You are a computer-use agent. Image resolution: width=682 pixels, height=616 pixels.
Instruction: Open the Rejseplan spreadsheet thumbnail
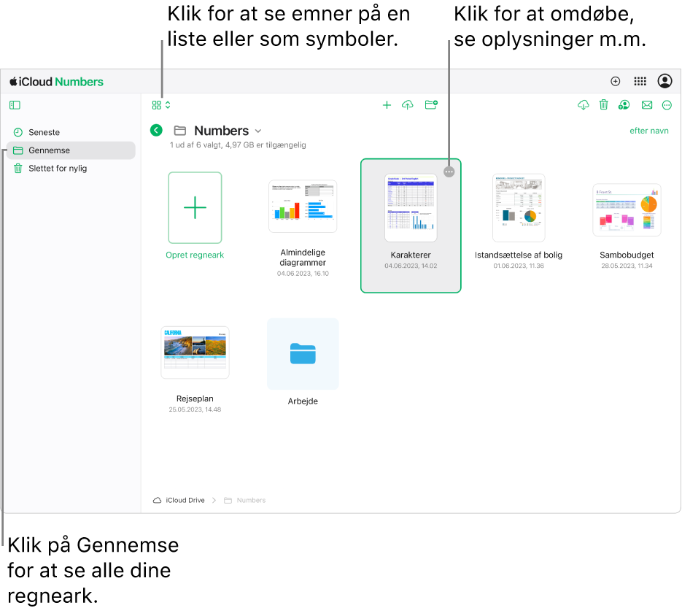click(195, 353)
